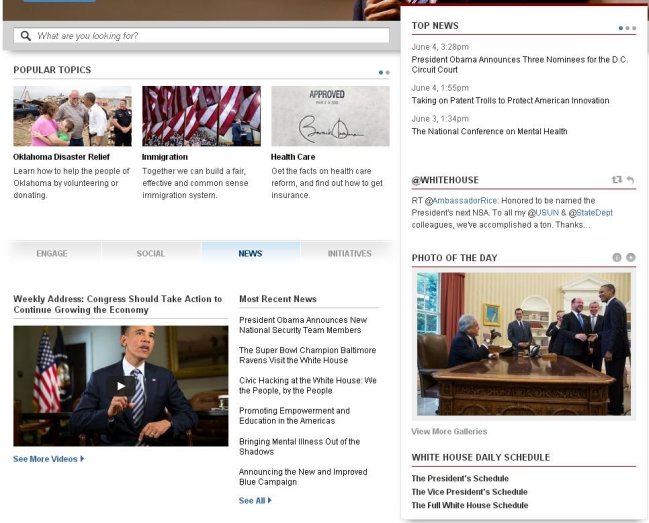
Task: Switch to the Engage tab
Action: [x=52, y=253]
